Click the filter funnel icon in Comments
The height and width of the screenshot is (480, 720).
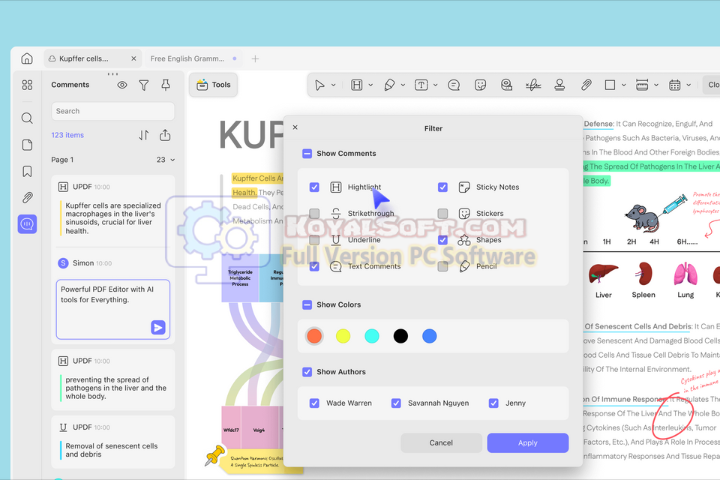pos(144,85)
